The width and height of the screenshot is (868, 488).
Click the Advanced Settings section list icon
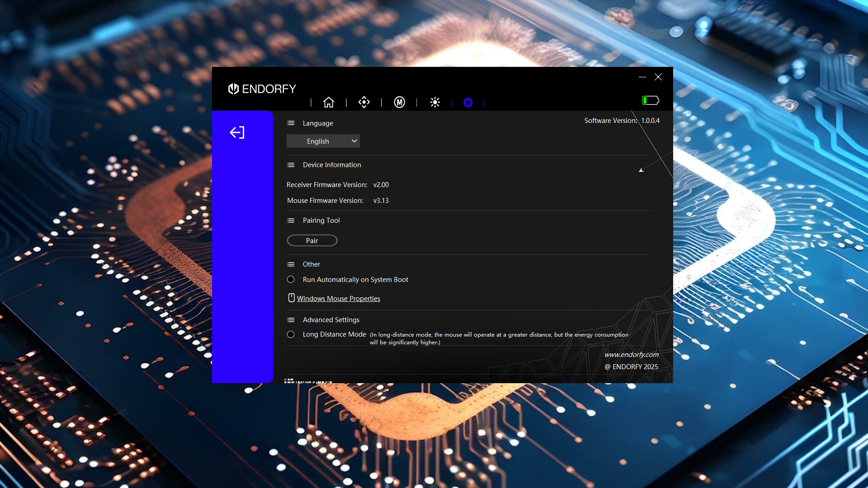[291, 320]
